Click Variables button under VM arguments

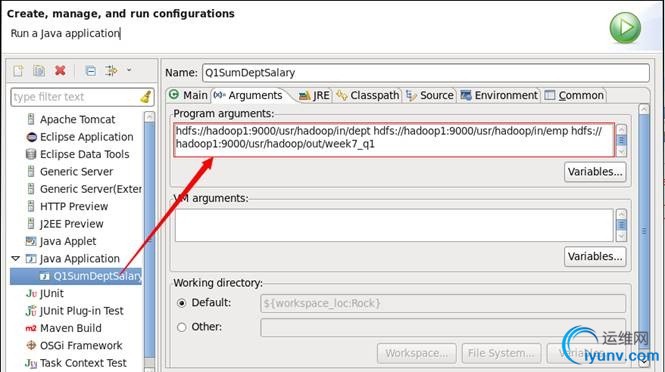(595, 257)
